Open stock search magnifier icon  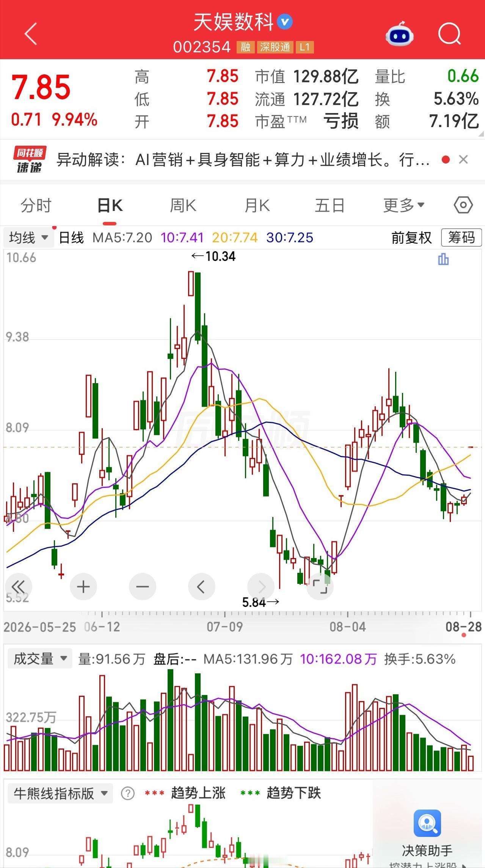point(450,34)
